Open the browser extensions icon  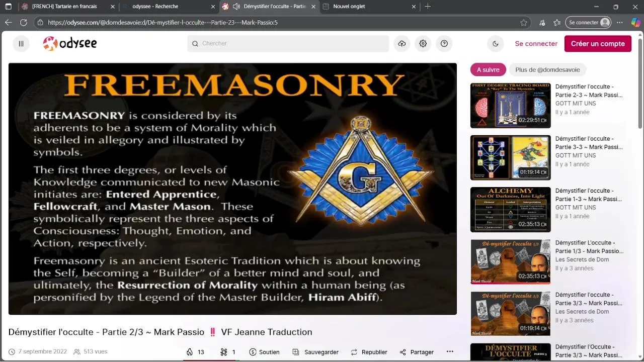click(x=542, y=23)
